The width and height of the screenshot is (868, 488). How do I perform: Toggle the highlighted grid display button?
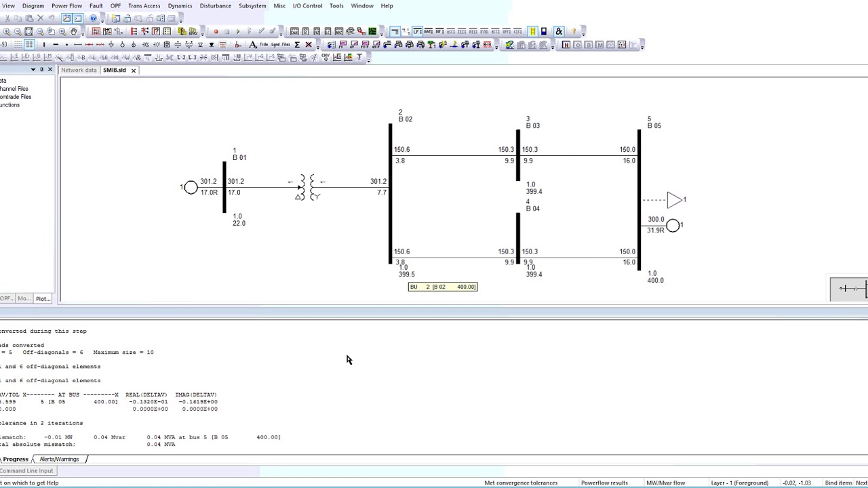pos(29,45)
